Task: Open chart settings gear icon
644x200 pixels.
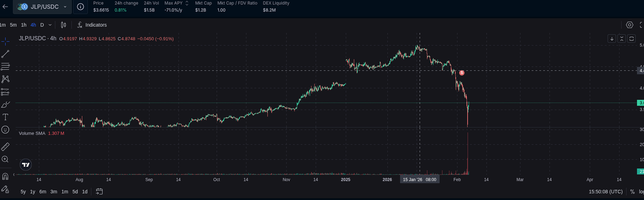Action: click(630, 25)
